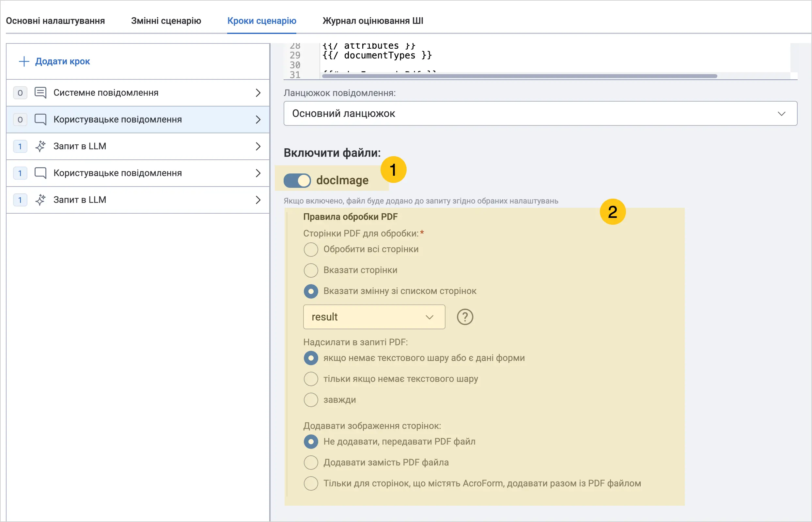Click the 1 badge of last Запит в LLM
Viewport: 812px width, 522px height.
pos(20,200)
